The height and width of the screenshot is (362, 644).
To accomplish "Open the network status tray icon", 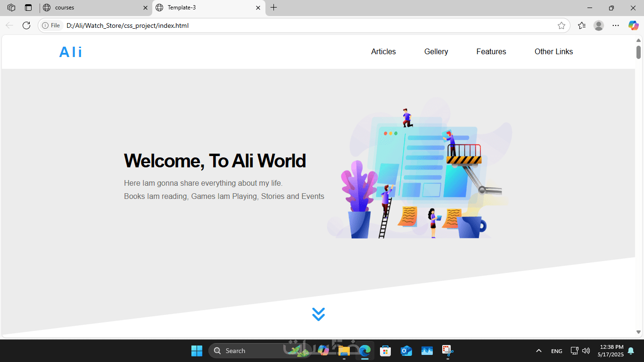I will [x=574, y=351].
